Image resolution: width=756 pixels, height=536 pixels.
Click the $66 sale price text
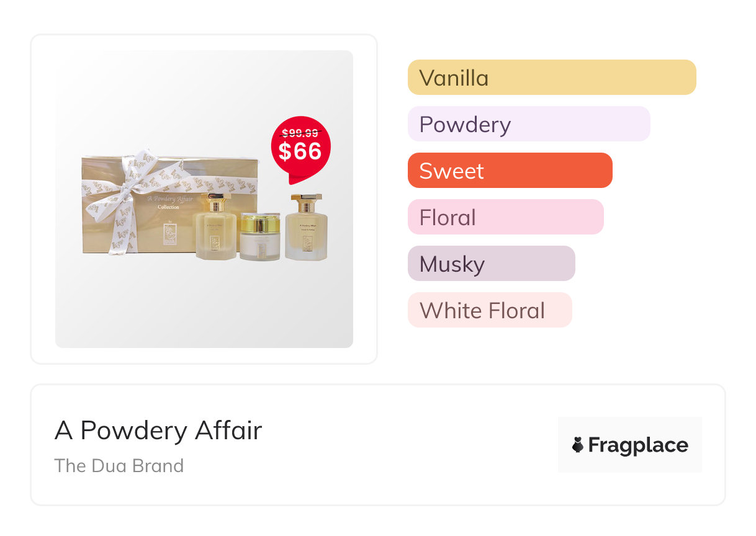tap(300, 152)
